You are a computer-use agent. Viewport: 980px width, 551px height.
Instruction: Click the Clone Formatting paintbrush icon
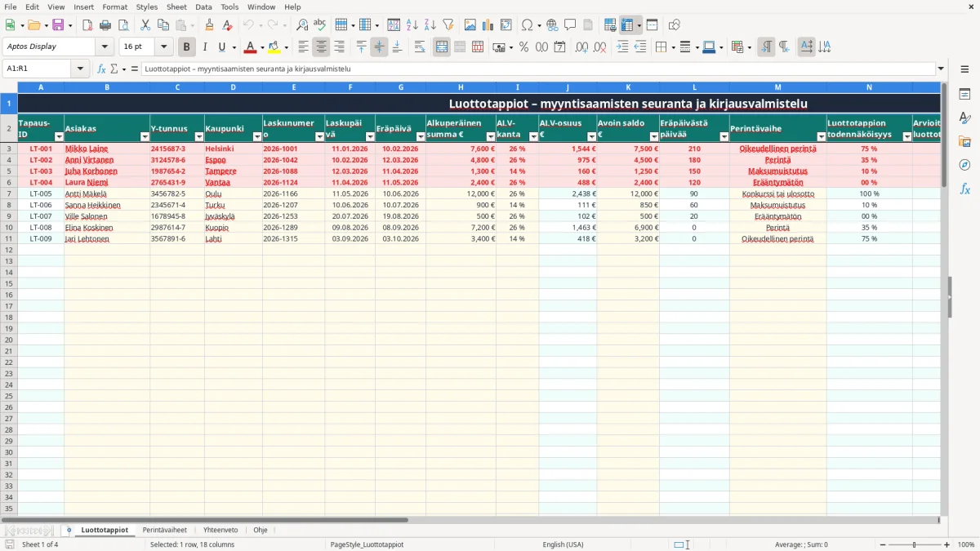point(210,25)
